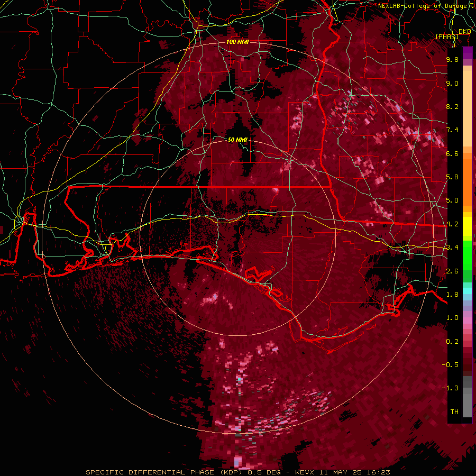Viewport: 476px width, 476px height.
Task: Click the SPECIFIC DIFFERENTIAL PHASE (KDP) caption
Action: point(164,472)
